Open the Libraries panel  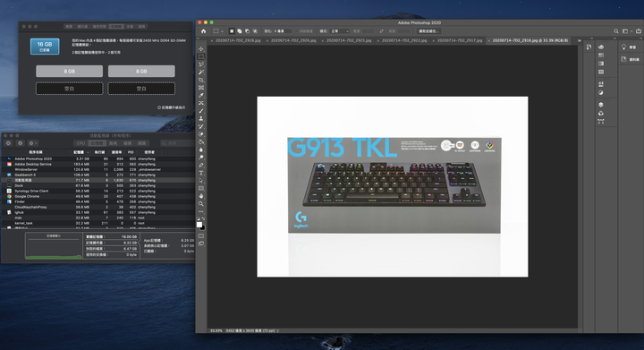tap(630, 59)
